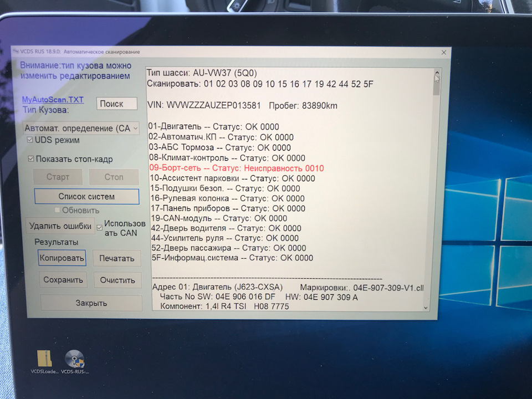Click the Пробег: 83890km text

click(x=303, y=106)
